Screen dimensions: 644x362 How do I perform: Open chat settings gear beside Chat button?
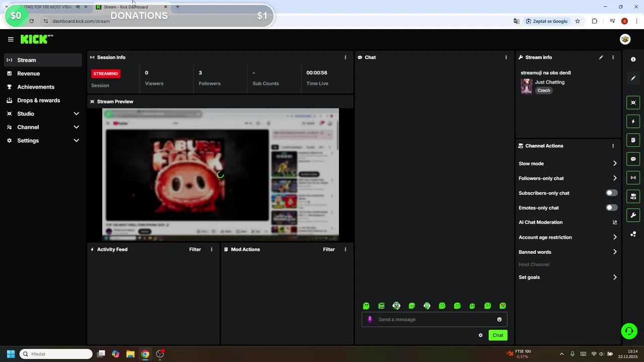480,335
